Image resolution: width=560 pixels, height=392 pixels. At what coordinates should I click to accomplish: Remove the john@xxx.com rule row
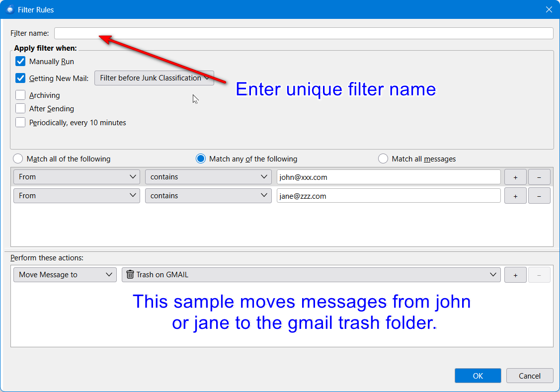coord(539,177)
